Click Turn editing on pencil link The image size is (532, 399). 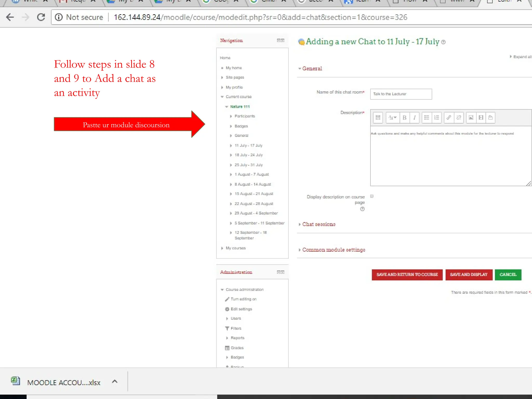[241, 299]
